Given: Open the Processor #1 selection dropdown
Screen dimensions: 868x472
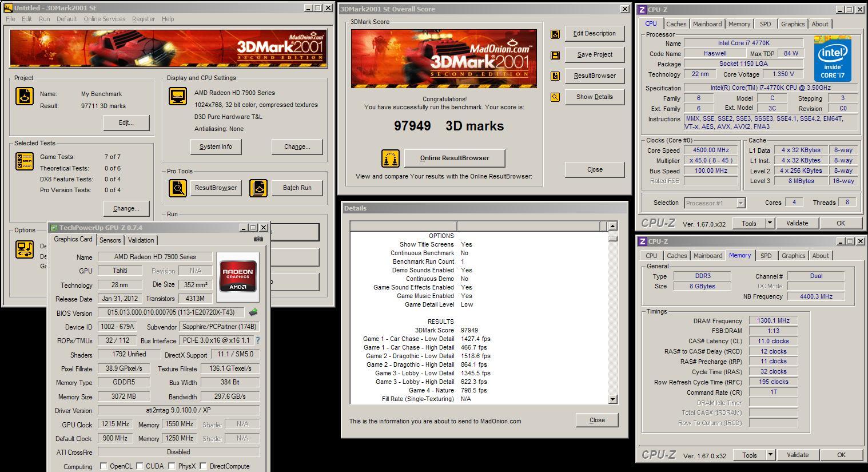Looking at the screenshot, I should pyautogui.click(x=740, y=203).
